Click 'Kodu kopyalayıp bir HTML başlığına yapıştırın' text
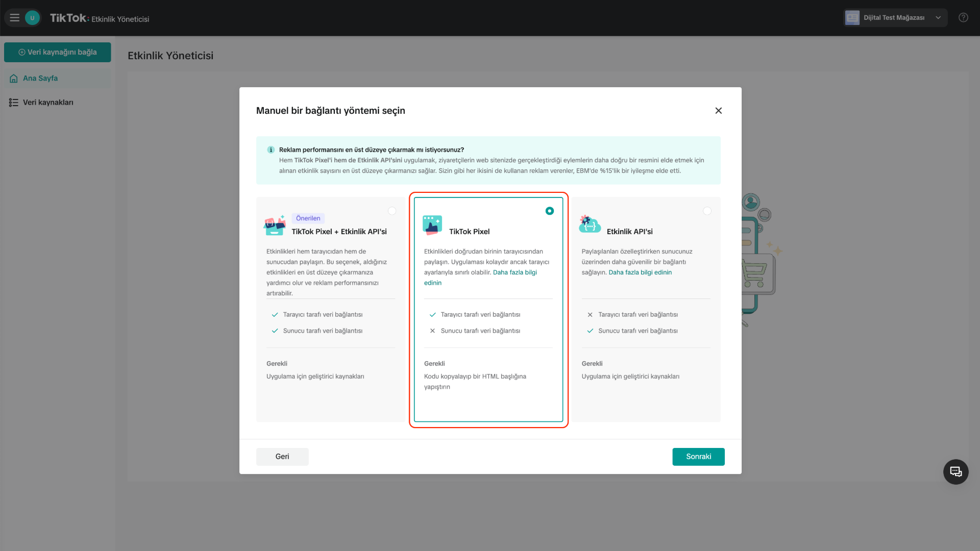980x551 pixels. (475, 382)
